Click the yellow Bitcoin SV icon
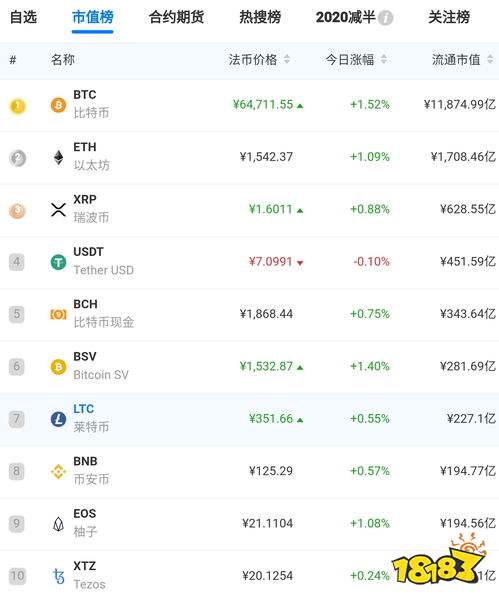The image size is (499, 601). point(58,367)
